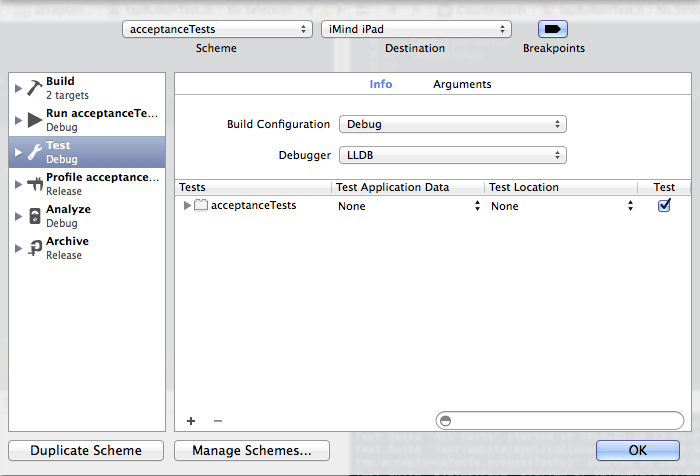Add a test target with plus button
Viewport: 700px width, 476px height.
coord(191,421)
